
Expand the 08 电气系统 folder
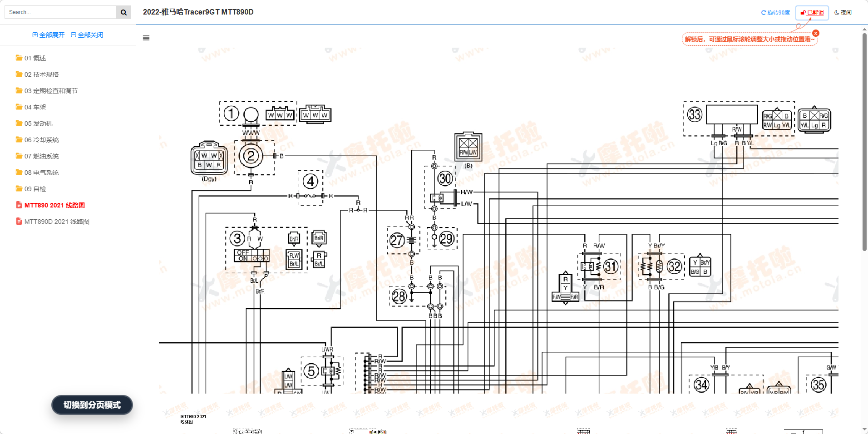(41, 173)
